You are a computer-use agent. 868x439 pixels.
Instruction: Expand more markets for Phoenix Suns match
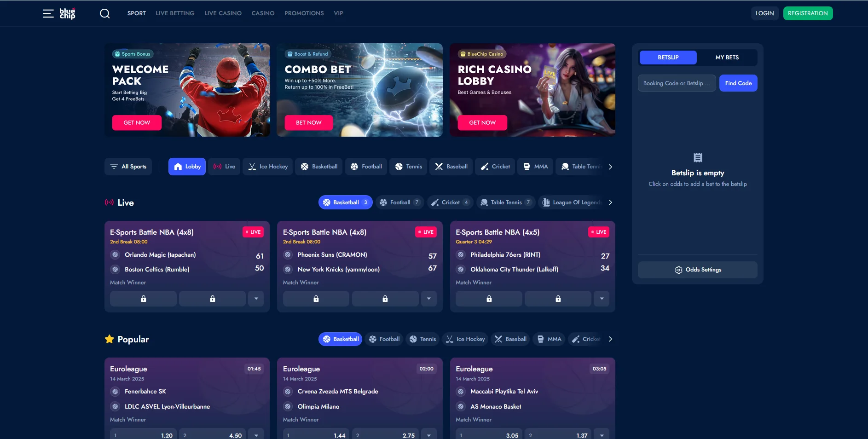tap(429, 299)
